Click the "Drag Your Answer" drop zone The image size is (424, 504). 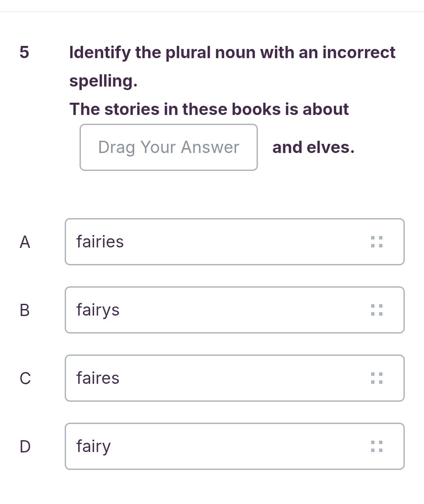(168, 147)
